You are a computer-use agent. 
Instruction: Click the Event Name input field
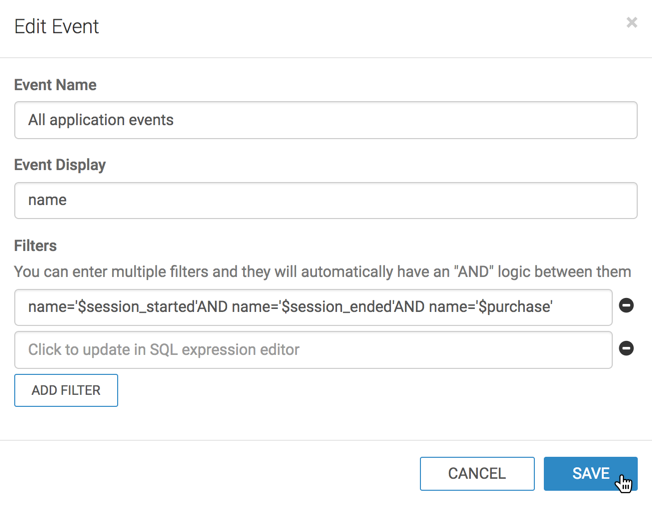(325, 120)
